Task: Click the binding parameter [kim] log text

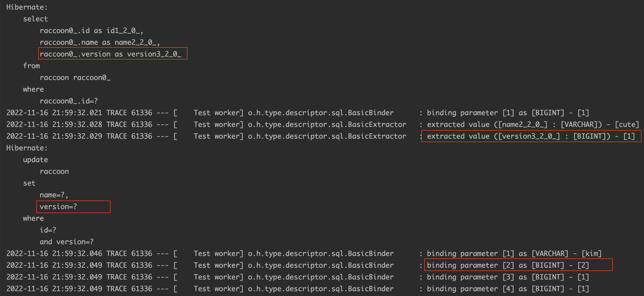Action: [x=514, y=254]
